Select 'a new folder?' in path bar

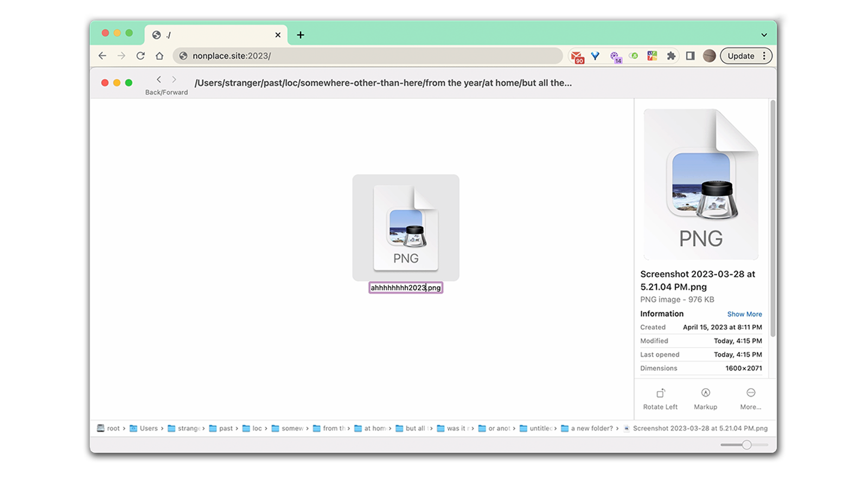pyautogui.click(x=591, y=428)
